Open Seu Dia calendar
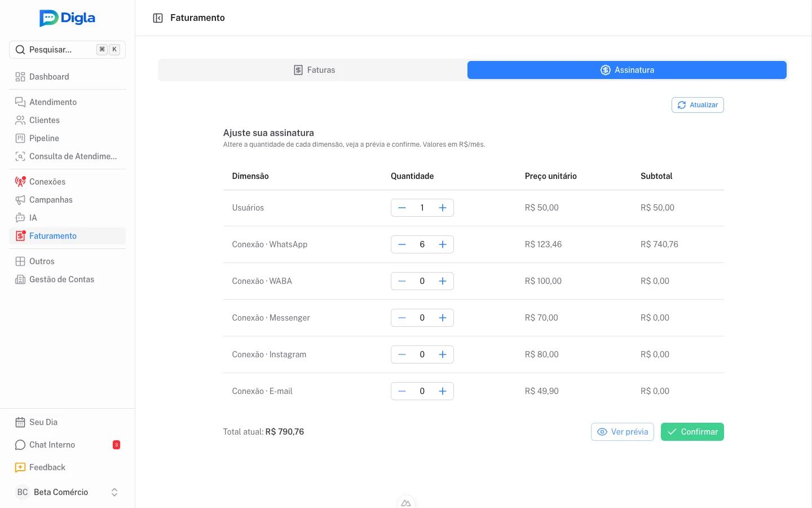This screenshot has width=812, height=508. [x=67, y=422]
